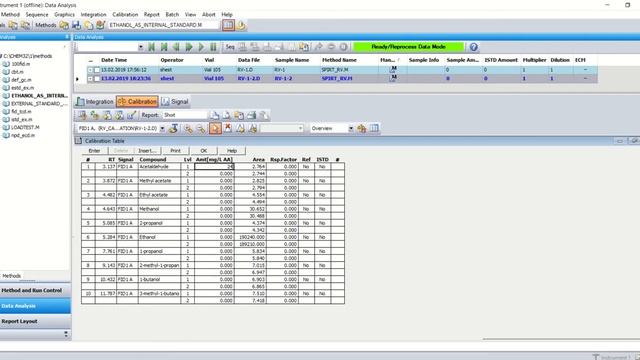Click the printer icon in report toolbar
This screenshot has width=640, height=360.
pos(251,116)
